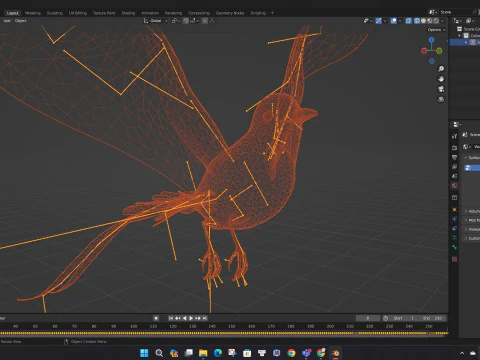The width and height of the screenshot is (480, 360).
Task: Open the Object menu in viewport header
Action: 20,21
